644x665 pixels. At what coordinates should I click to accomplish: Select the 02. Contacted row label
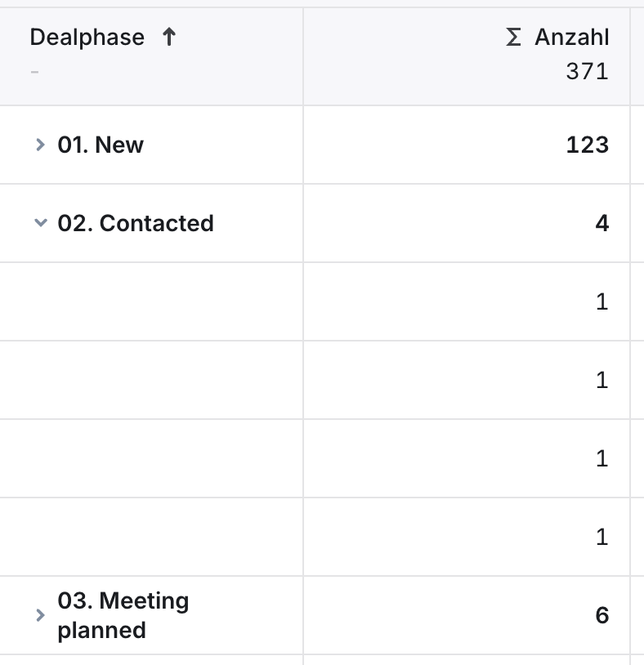coord(136,223)
